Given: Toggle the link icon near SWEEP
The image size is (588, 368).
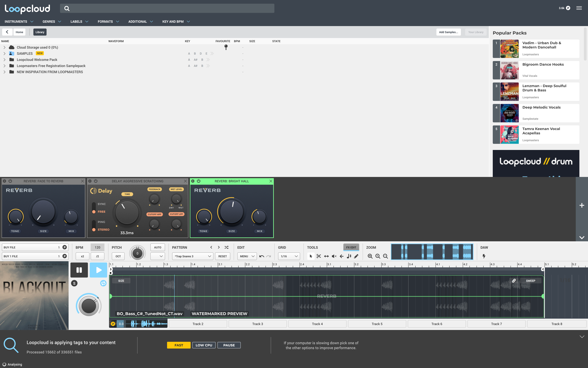Looking at the screenshot, I should coord(514,281).
